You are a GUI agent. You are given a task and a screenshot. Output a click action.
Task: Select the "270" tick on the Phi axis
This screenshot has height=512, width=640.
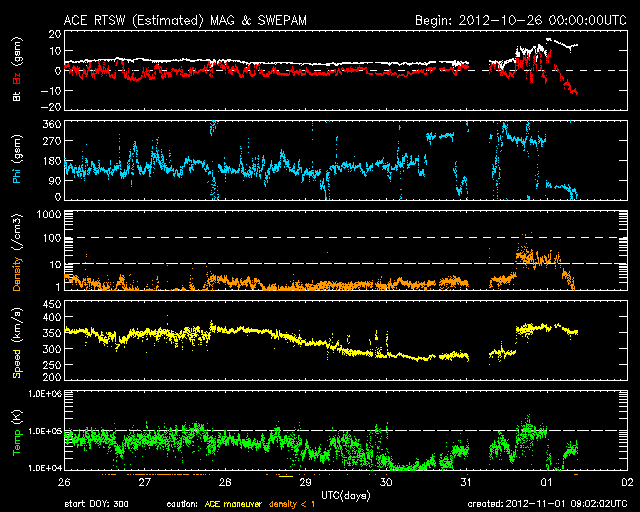coord(52,141)
